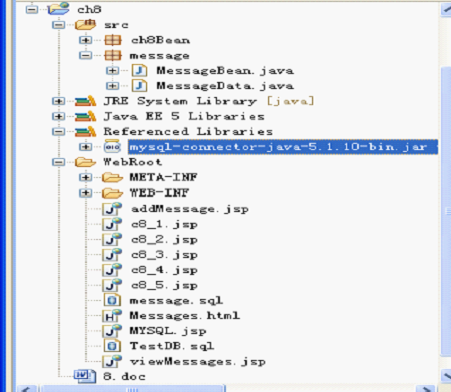Viewport: 451px width, 392px height.
Task: Click MYSQL.jsp file icon
Action: coord(112,331)
